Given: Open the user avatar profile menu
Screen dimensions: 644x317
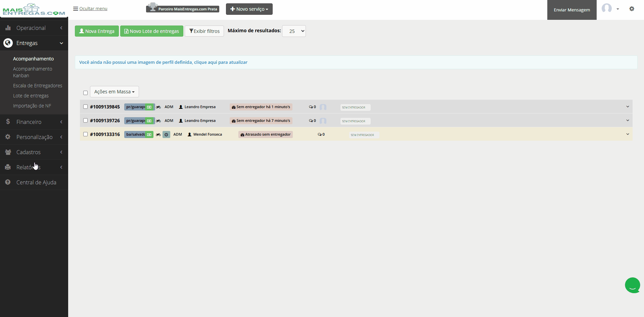Looking at the screenshot, I should [x=610, y=8].
